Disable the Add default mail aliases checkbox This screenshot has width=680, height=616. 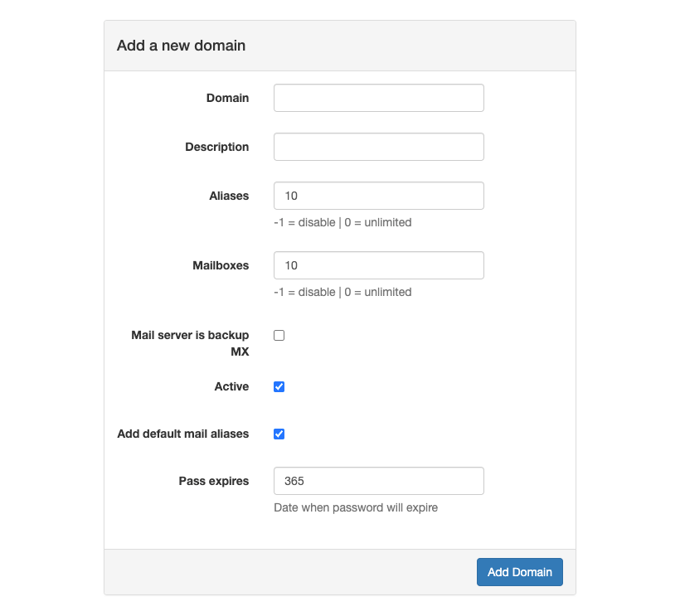click(x=279, y=434)
